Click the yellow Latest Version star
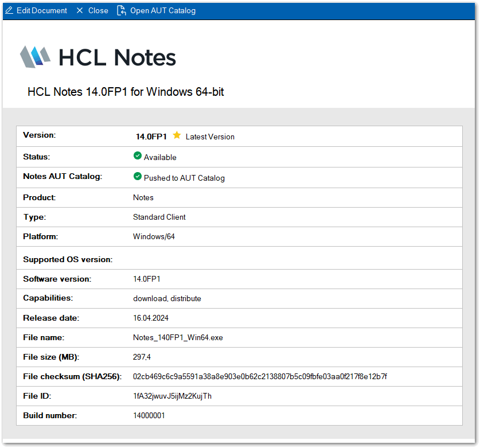The image size is (480, 448). pos(177,135)
